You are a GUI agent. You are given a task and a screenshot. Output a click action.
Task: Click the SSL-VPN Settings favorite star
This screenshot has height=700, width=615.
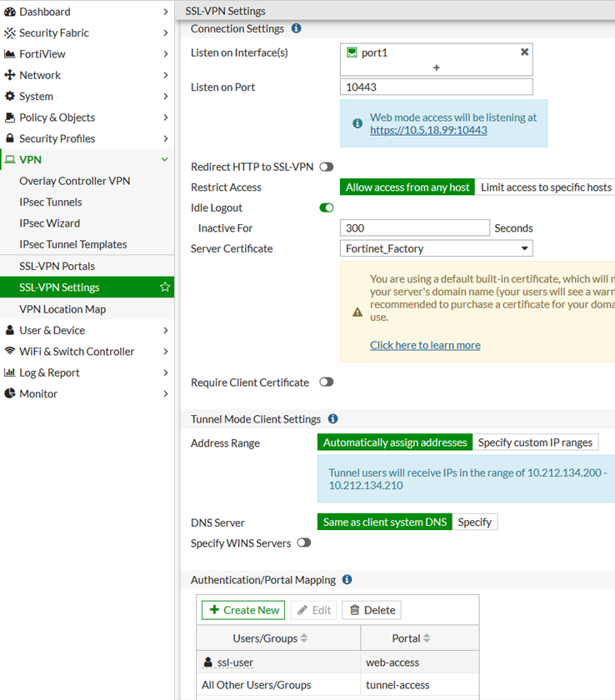(x=165, y=287)
